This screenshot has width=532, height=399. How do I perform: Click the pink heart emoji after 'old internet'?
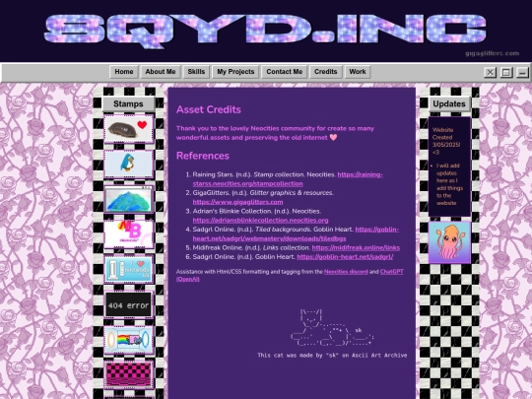coord(334,137)
